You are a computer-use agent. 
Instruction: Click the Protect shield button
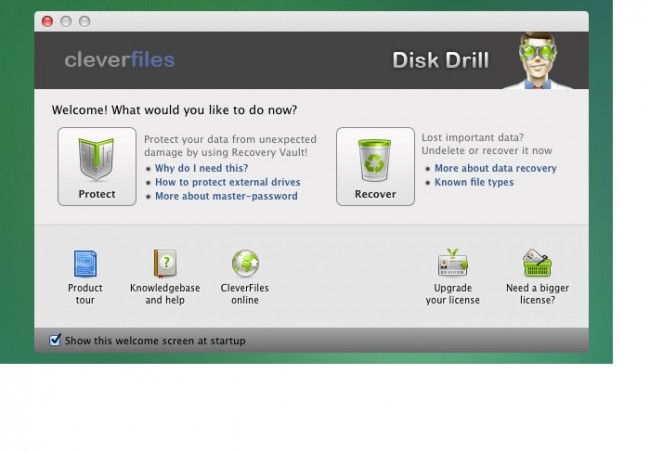[x=97, y=166]
